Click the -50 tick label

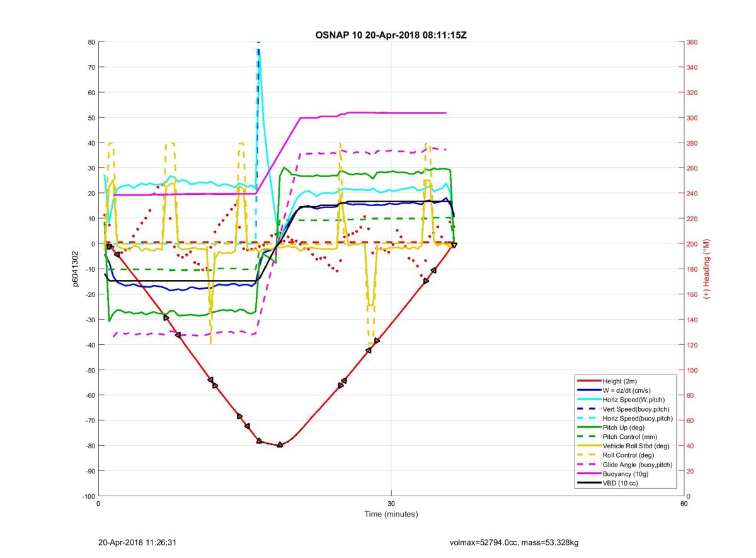(x=89, y=370)
